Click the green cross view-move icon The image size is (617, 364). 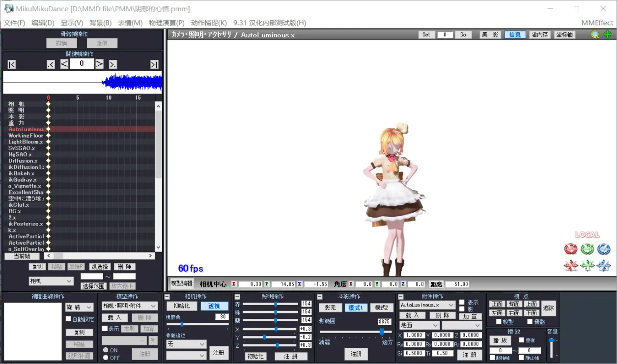608,34
